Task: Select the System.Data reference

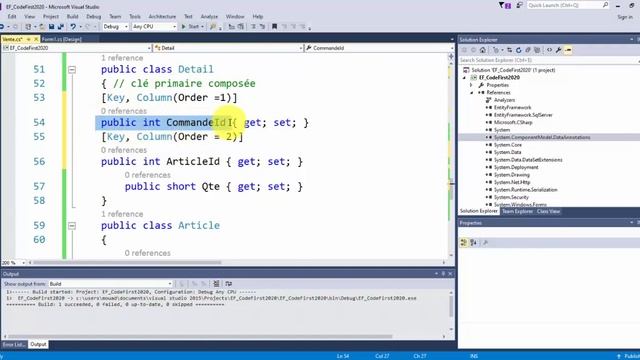Action: pyautogui.click(x=507, y=152)
